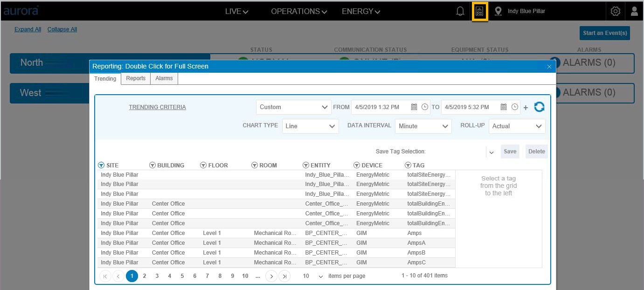
Task: Click the Start an Event(s) button
Action: 605,33
